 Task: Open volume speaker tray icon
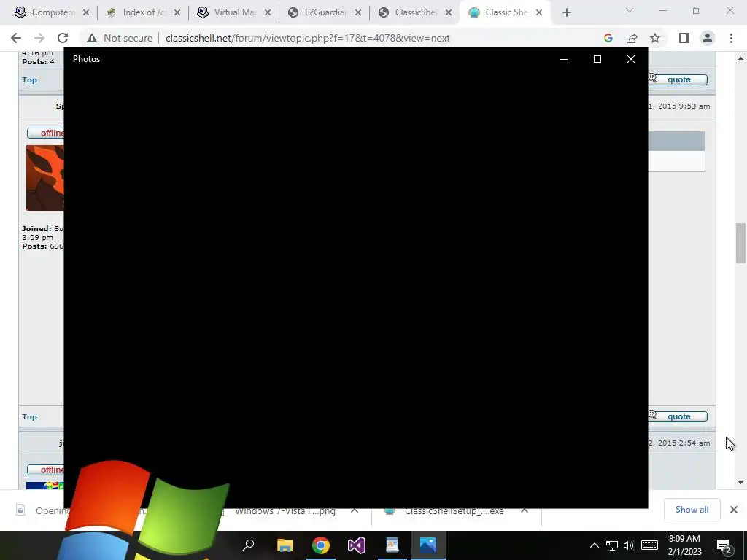click(629, 545)
